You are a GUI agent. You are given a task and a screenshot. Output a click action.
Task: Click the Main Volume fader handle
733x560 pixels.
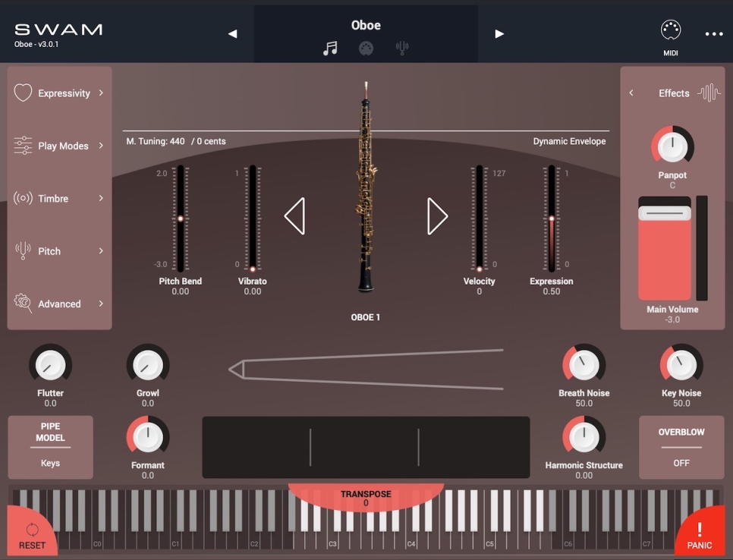click(664, 212)
